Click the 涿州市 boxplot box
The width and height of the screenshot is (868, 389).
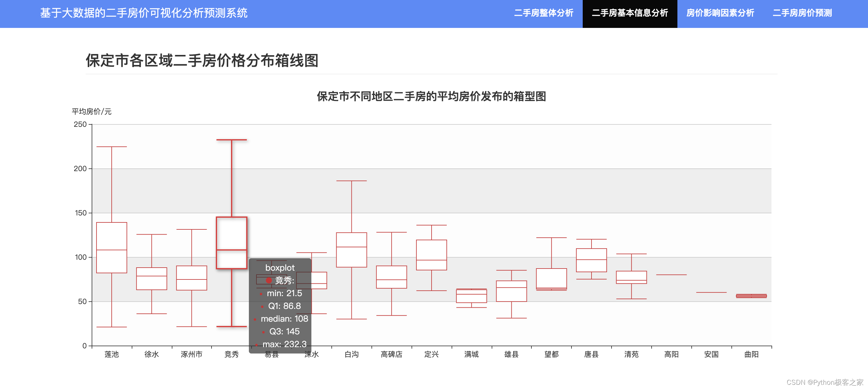[192, 278]
